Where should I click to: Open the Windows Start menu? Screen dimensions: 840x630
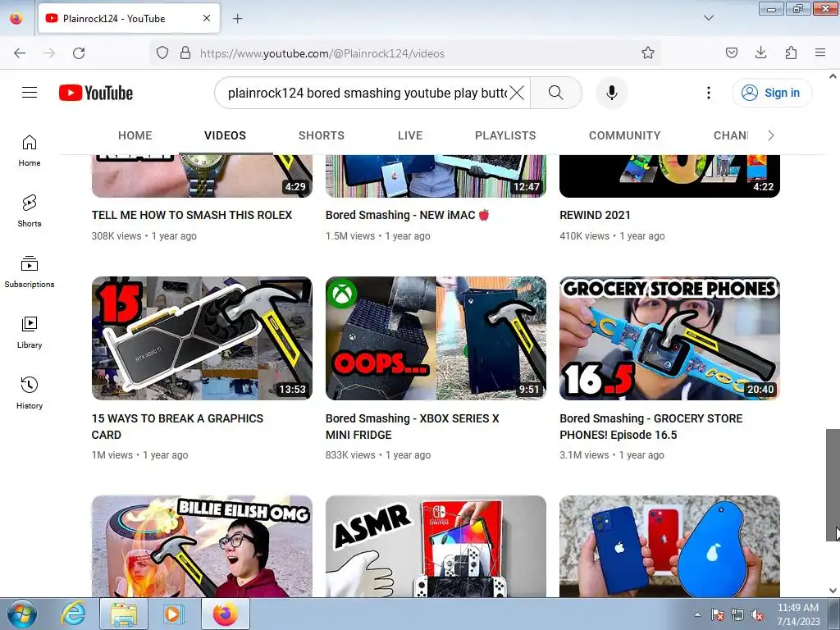point(22,614)
